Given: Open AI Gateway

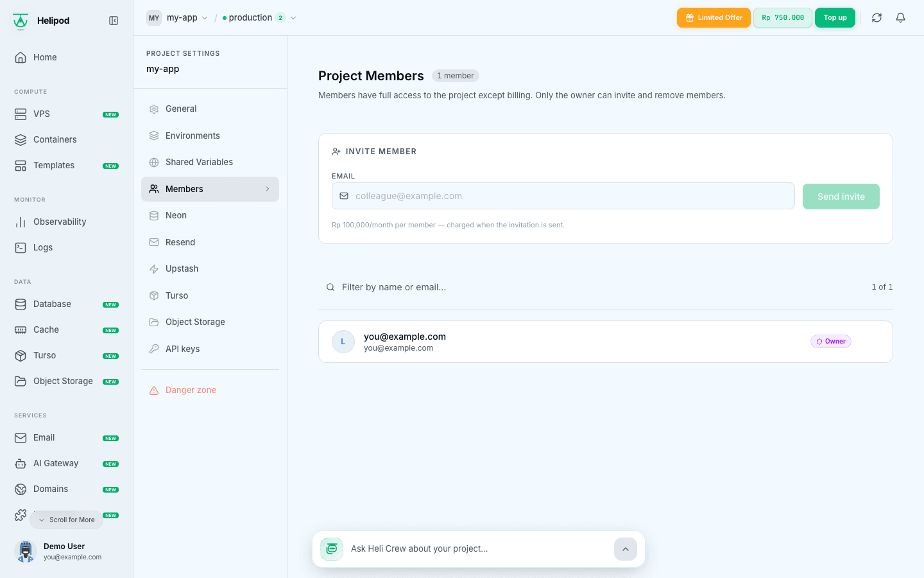Looking at the screenshot, I should [66, 463].
